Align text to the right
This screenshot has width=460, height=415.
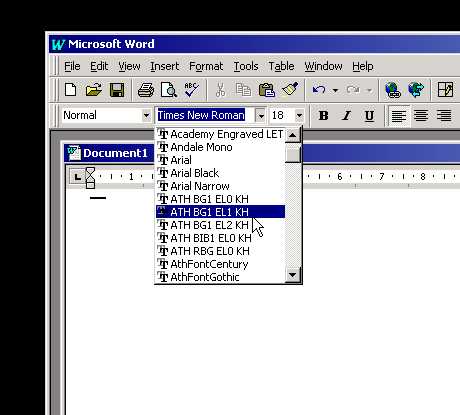pyautogui.click(x=444, y=116)
